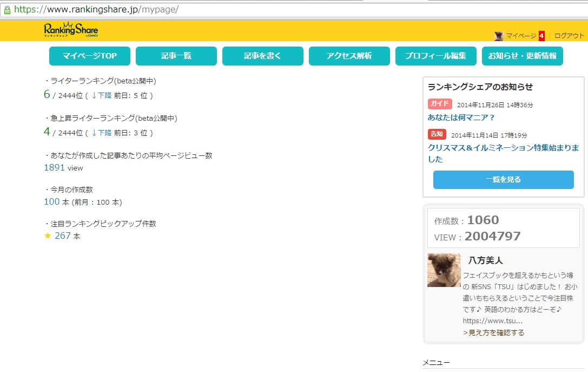Click the 一覧を見る button
Screen dimensions: 588x372
[503, 179]
